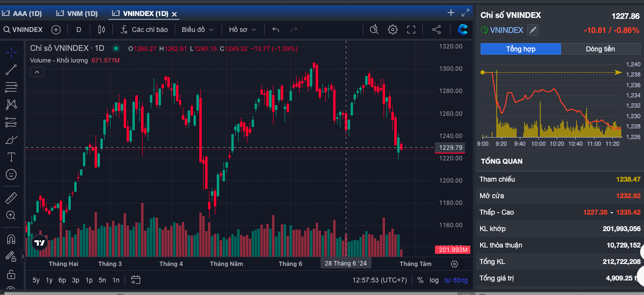The image size is (644, 295).
Task: Toggle tự động auto scale
Action: point(456,280)
